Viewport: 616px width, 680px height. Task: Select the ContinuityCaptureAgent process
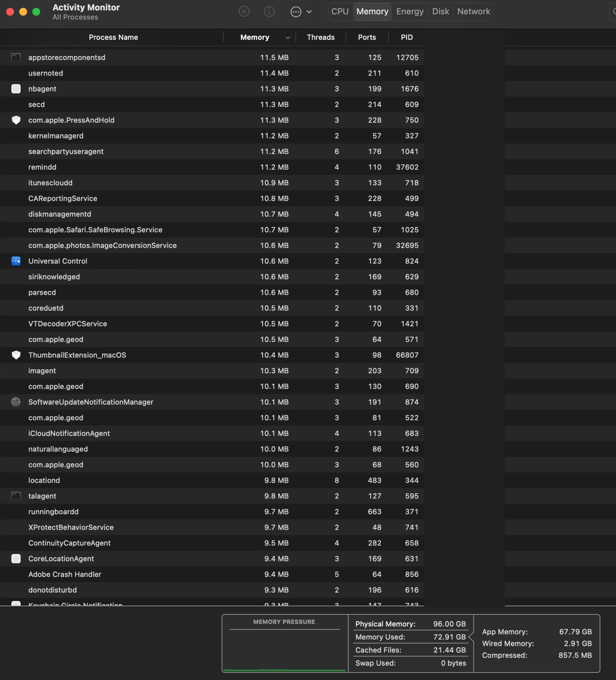(212, 543)
